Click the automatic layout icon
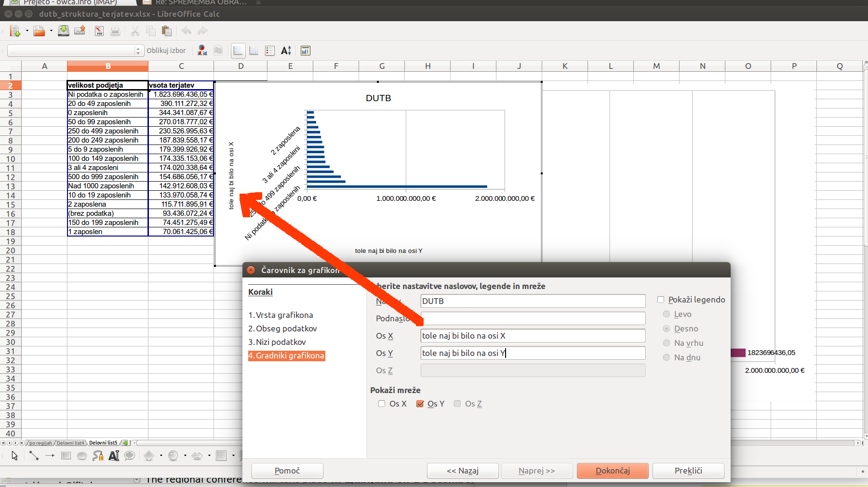This screenshot has height=487, width=868. pyautogui.click(x=305, y=51)
